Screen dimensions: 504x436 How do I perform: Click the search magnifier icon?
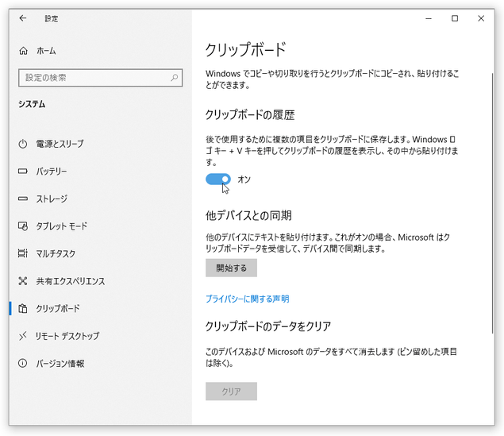tap(174, 78)
